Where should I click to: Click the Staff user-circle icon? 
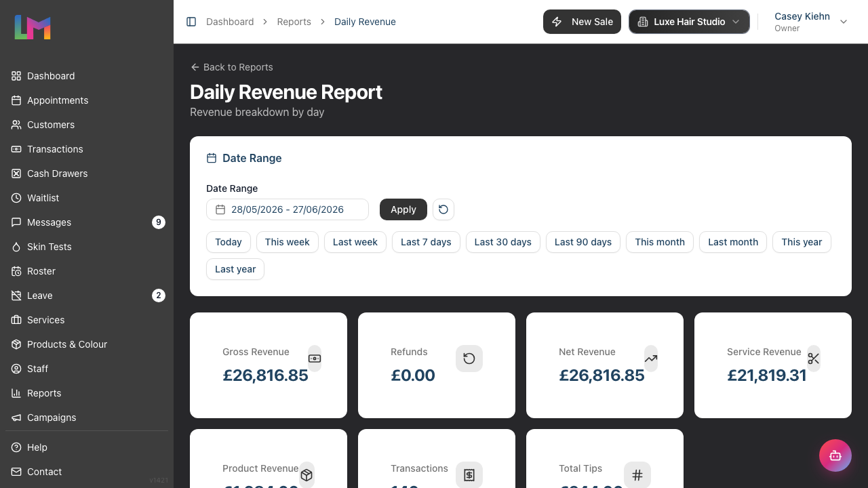(16, 369)
